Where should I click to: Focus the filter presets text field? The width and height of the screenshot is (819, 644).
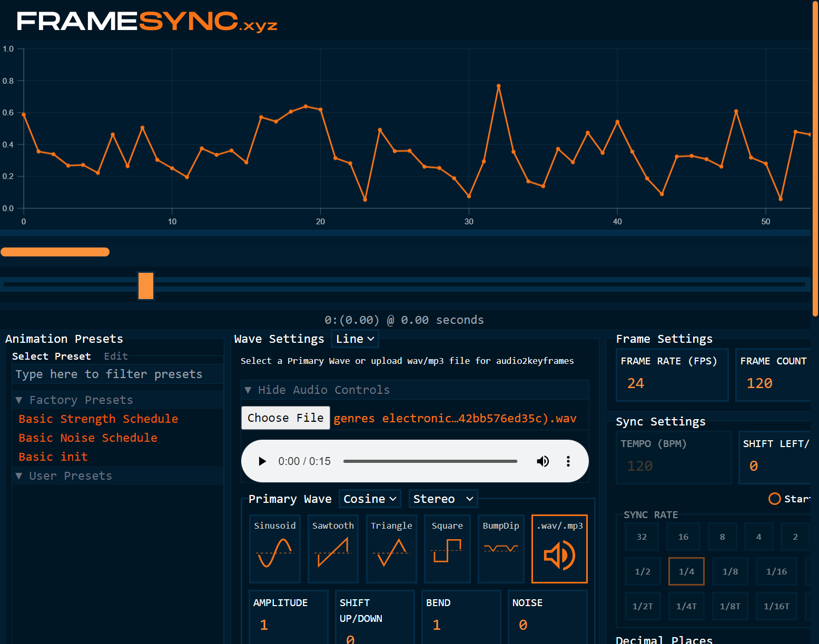point(117,374)
